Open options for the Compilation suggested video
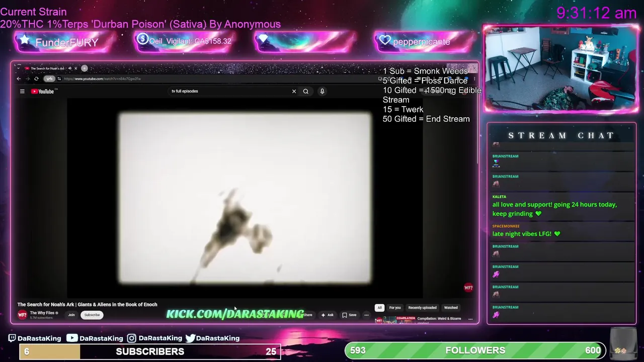This screenshot has width=644, height=362. click(x=470, y=319)
